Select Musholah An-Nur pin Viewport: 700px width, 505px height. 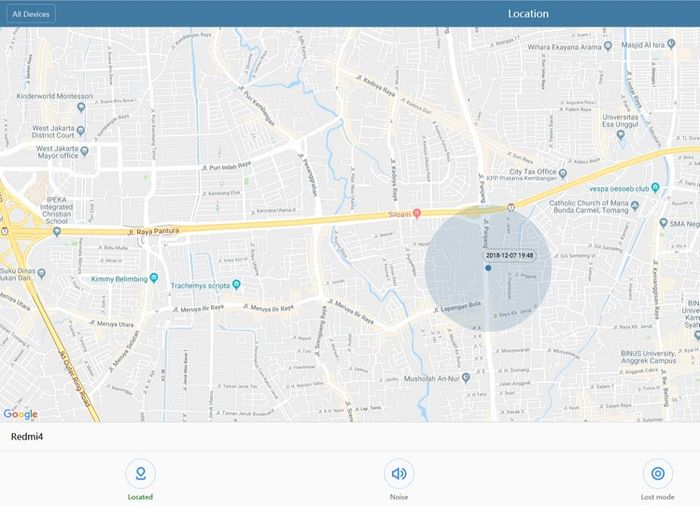(x=466, y=378)
